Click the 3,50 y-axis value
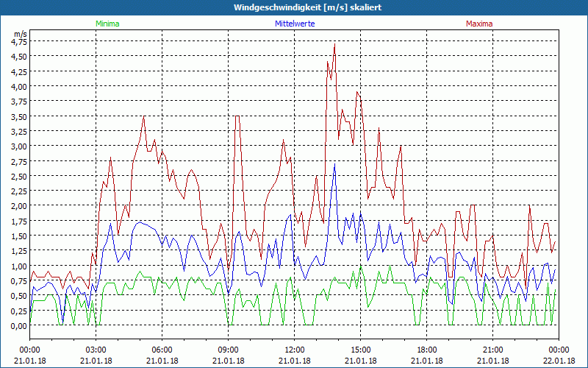This screenshot has height=368, width=588. coord(19,116)
